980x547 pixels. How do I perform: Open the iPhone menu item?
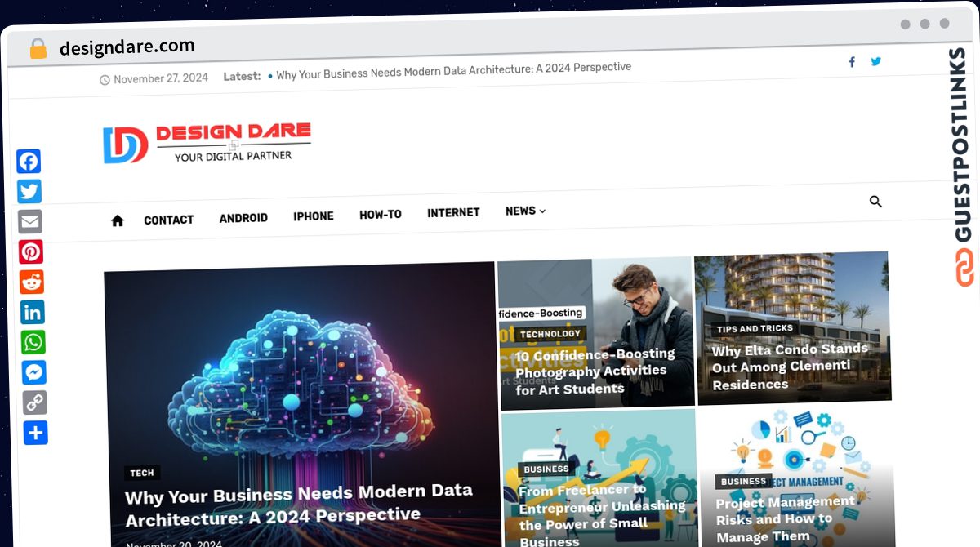(x=314, y=216)
